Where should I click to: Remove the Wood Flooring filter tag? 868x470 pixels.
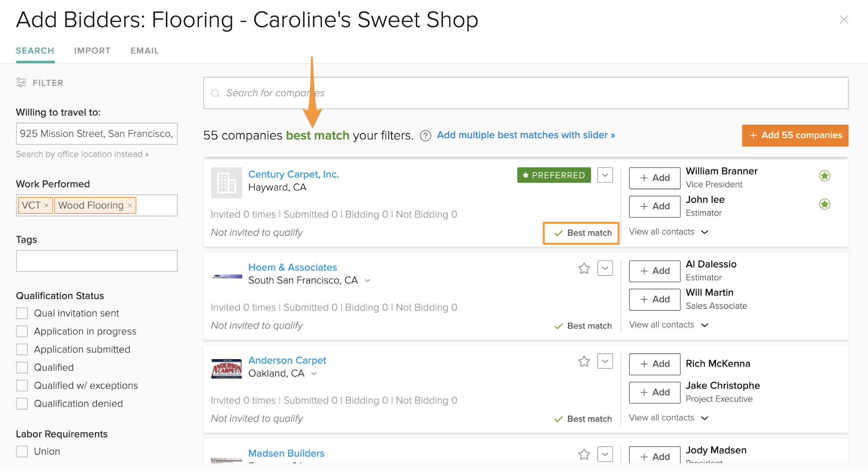[130, 205]
